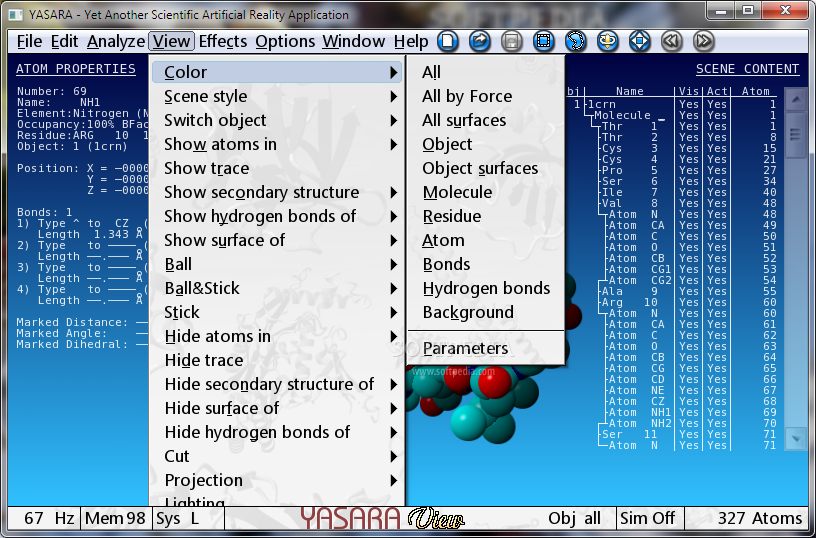Expand the Show surface of submenu
Image resolution: width=816 pixels, height=538 pixels.
[x=277, y=240]
